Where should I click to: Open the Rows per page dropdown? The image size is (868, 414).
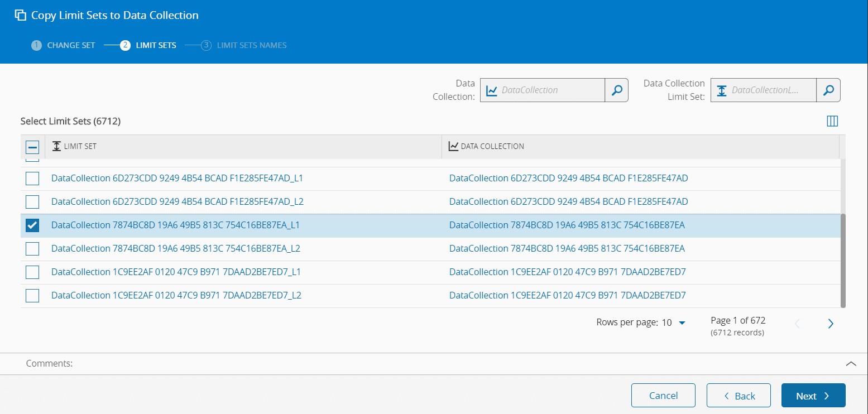tap(674, 322)
